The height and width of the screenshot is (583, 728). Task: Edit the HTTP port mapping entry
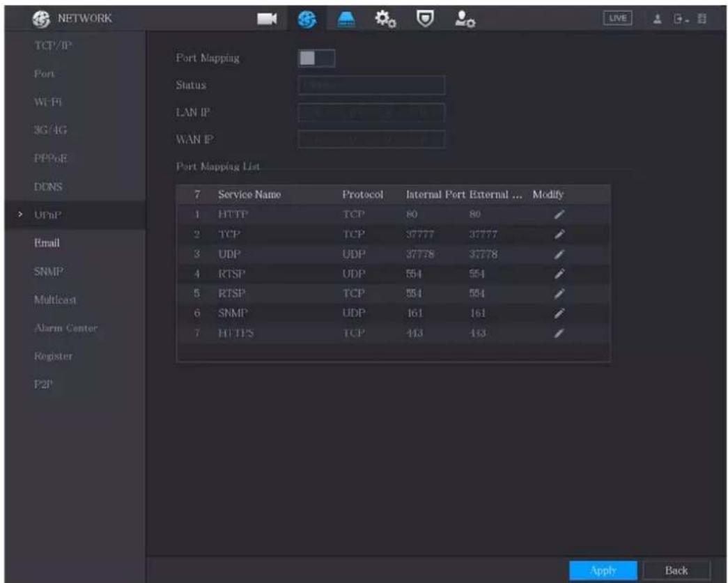[x=559, y=215]
